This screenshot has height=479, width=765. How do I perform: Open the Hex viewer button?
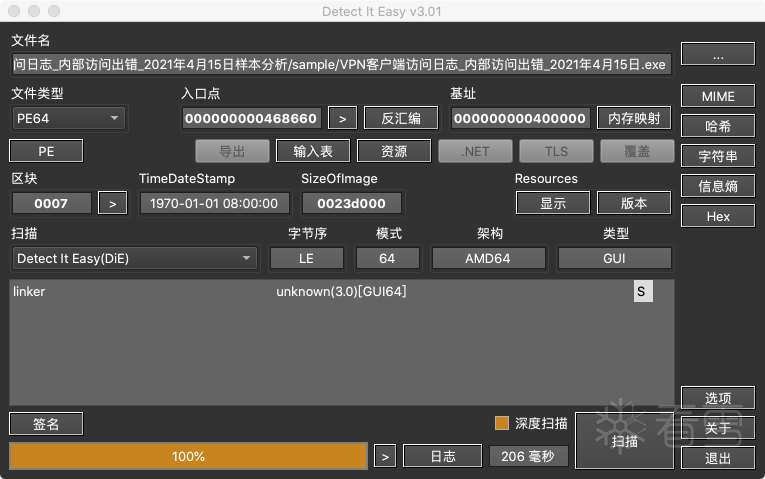click(718, 216)
